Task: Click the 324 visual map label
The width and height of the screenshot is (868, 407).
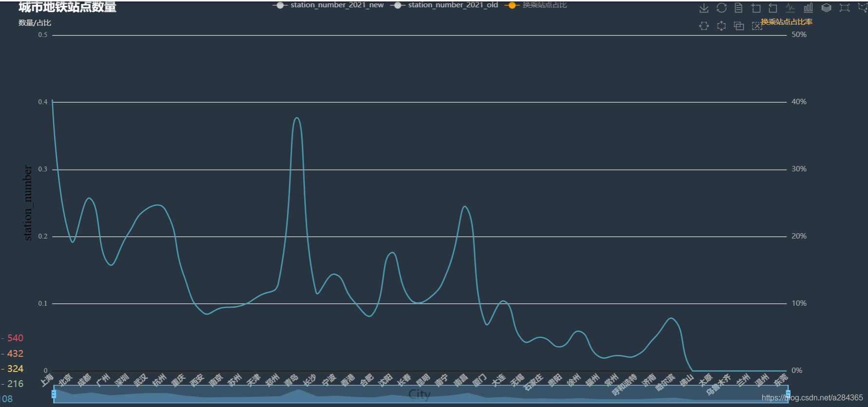Action: 15,369
